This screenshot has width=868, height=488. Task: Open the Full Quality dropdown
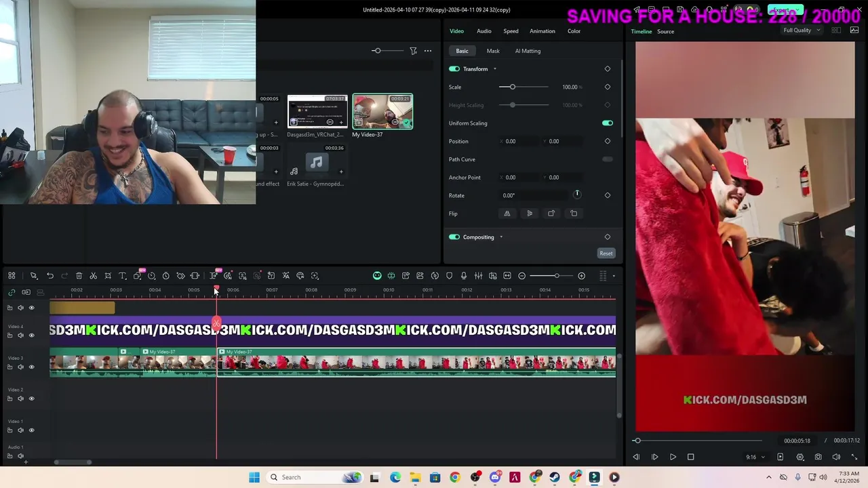pos(802,30)
